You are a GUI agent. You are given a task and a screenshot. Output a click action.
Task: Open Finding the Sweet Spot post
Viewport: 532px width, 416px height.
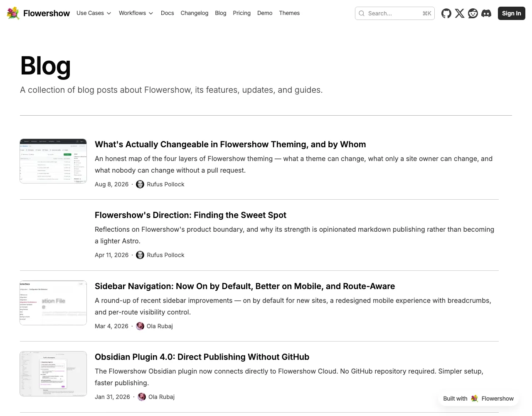pos(190,215)
